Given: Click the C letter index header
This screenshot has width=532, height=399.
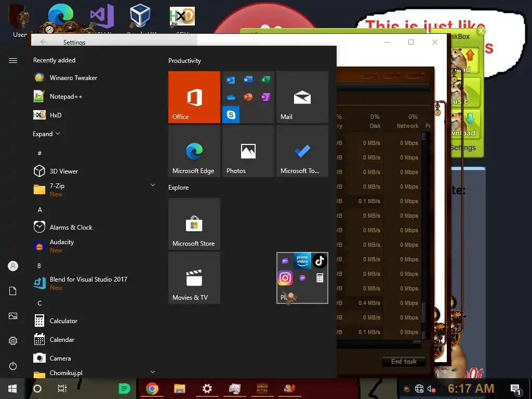Looking at the screenshot, I should tap(39, 303).
